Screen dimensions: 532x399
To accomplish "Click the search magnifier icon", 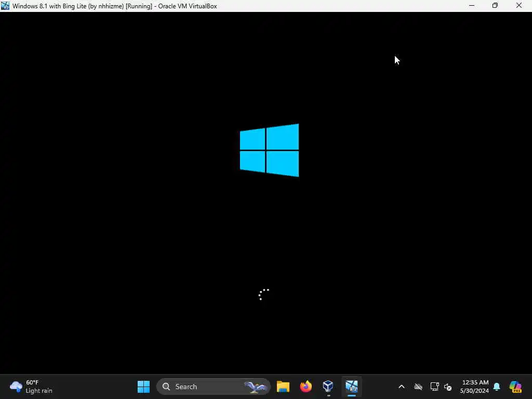I will pos(166,387).
